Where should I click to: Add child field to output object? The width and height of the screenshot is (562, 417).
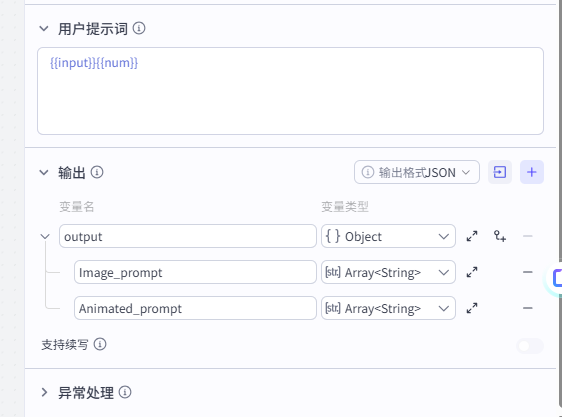[x=500, y=236]
